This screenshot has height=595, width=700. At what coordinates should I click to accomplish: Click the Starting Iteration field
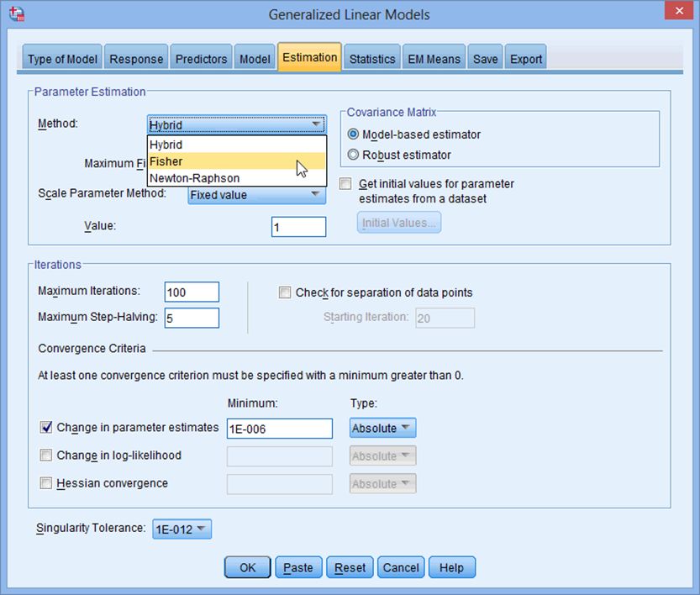tap(445, 318)
